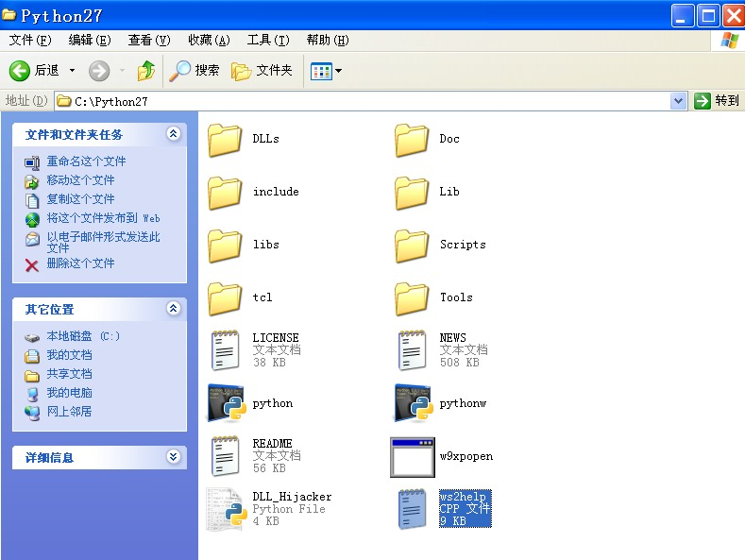This screenshot has width=745, height=560.
Task: Select the DLL_Hijacker Python file icon
Action: point(227,509)
